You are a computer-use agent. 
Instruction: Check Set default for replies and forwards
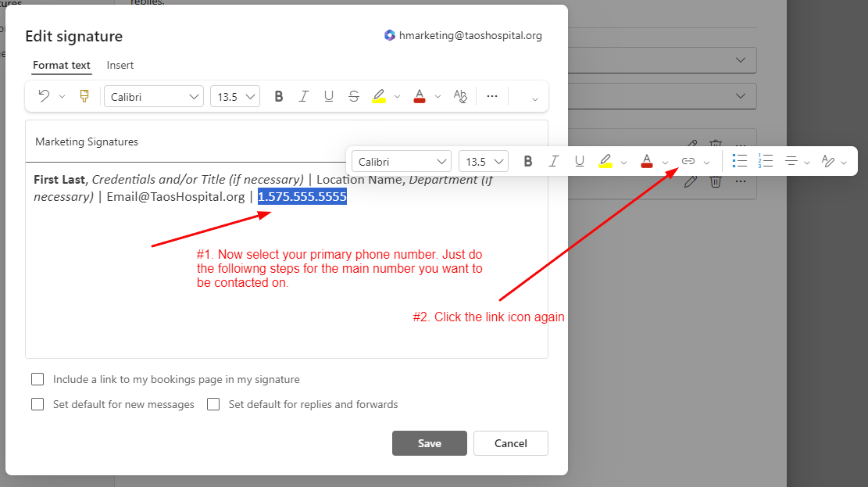[213, 404]
